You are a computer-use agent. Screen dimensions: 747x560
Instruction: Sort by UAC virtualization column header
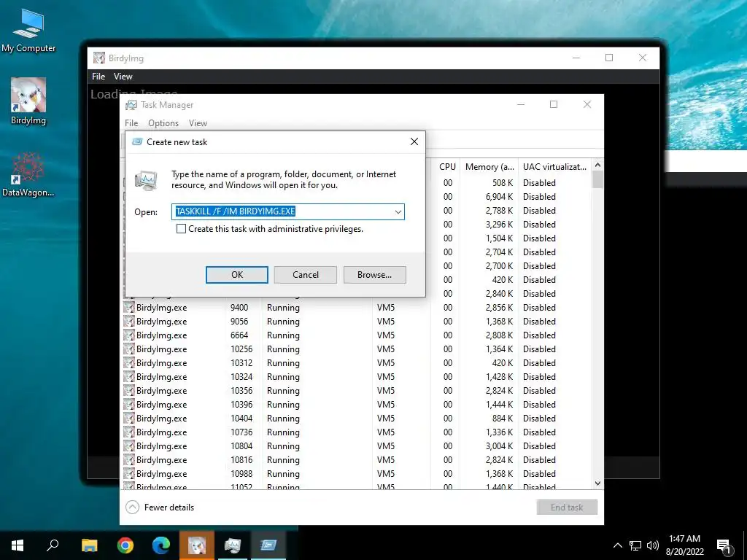point(554,167)
